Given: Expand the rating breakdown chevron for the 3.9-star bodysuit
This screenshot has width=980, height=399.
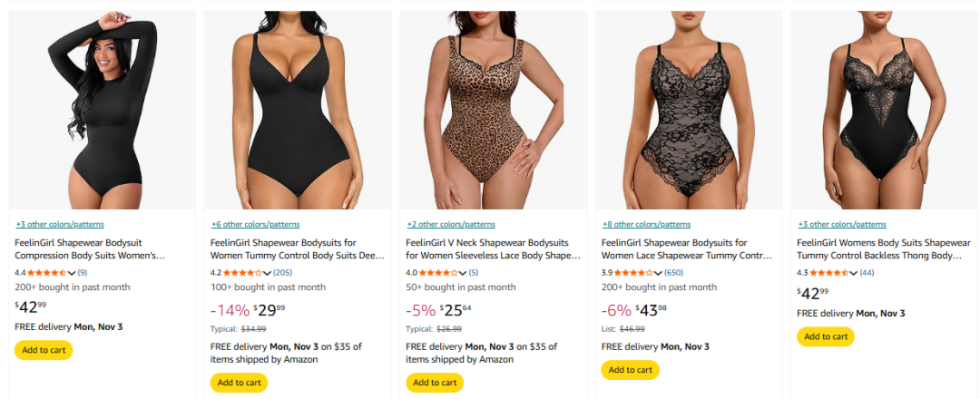Looking at the screenshot, I should tap(659, 272).
